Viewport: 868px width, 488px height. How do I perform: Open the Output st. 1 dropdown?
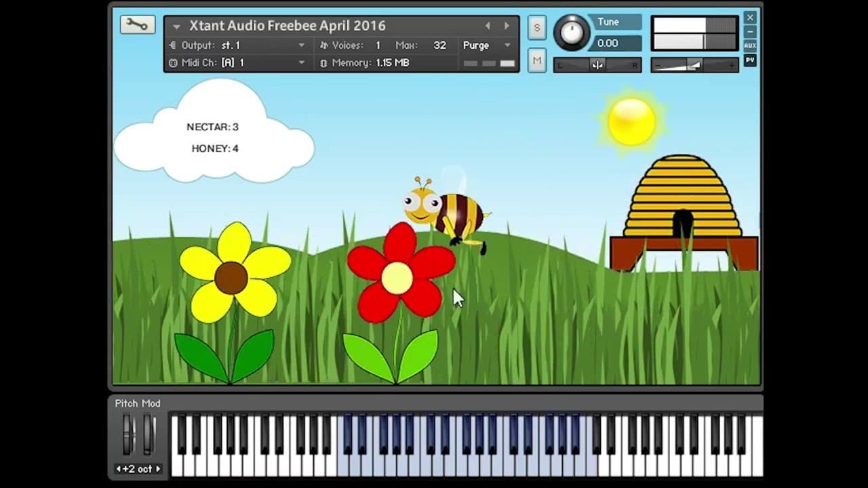pos(300,45)
